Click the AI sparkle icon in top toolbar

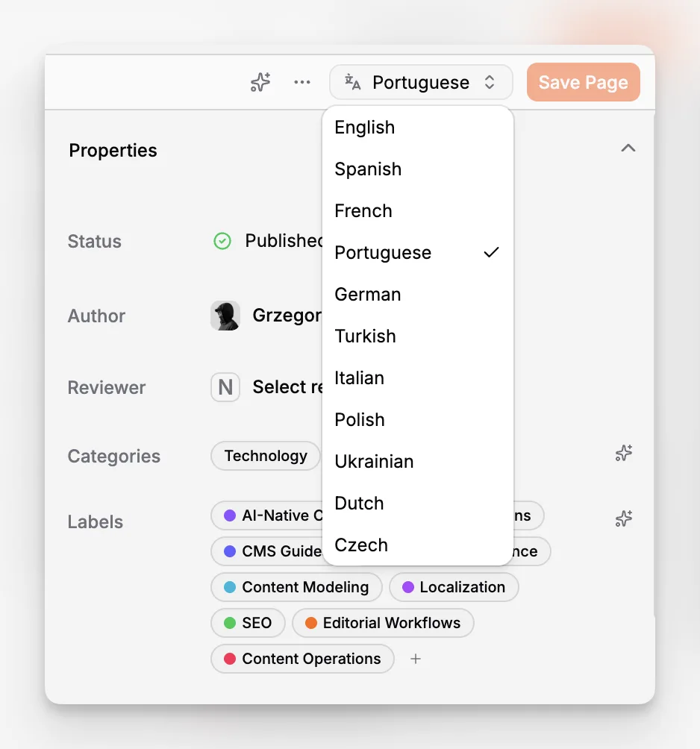point(260,82)
